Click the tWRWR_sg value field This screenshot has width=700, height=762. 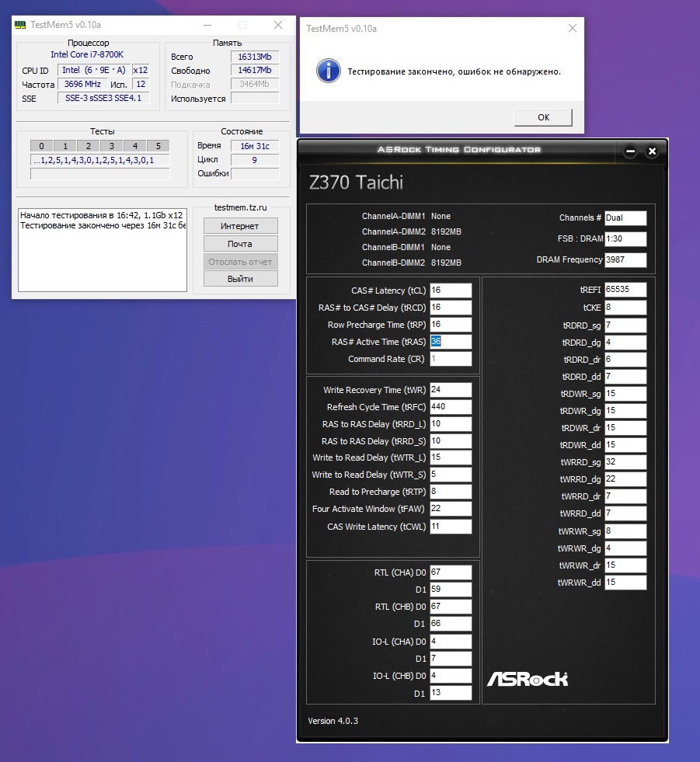pyautogui.click(x=625, y=531)
